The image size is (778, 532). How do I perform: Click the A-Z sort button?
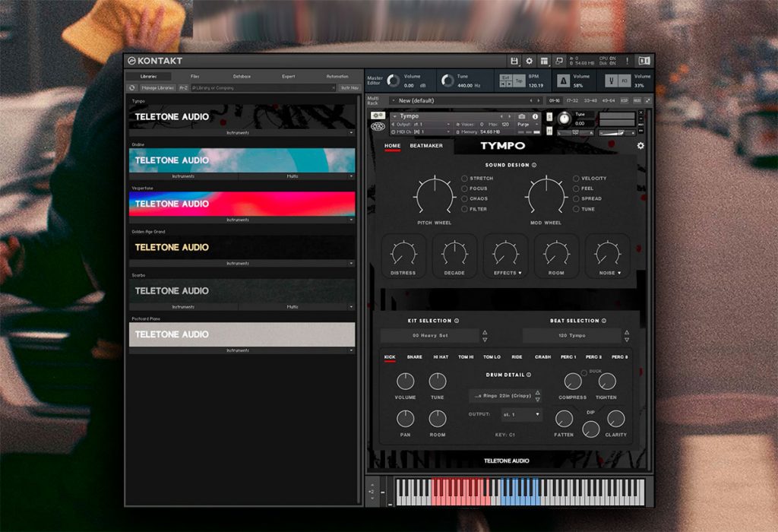pyautogui.click(x=184, y=88)
